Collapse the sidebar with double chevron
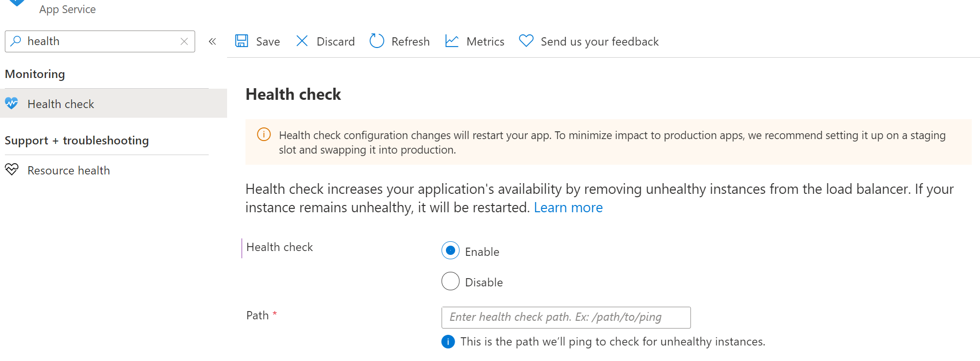The height and width of the screenshot is (361, 980). click(x=212, y=42)
